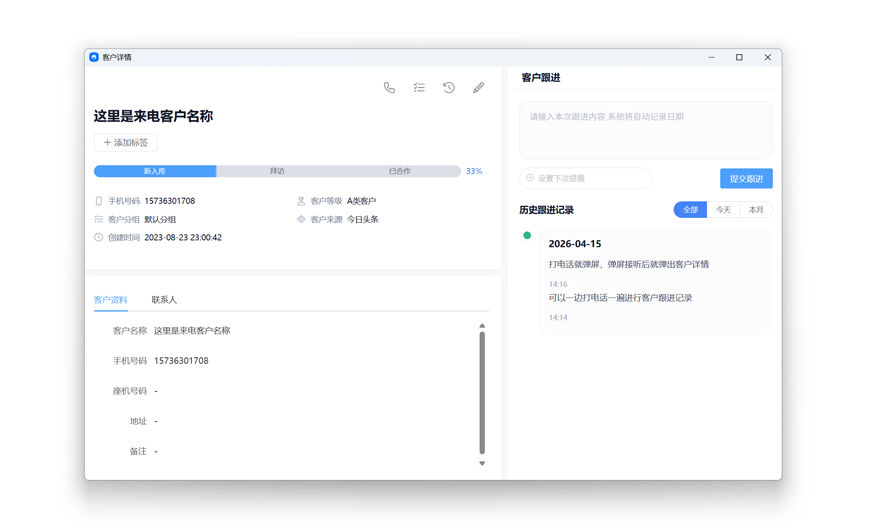This screenshot has width=882, height=531.
Task: Click the clock icon in reminder field
Action: tap(530, 178)
